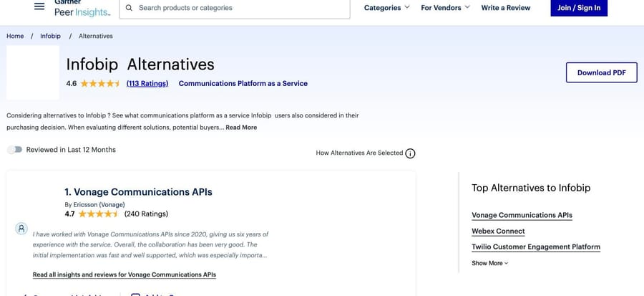Click the Vonage 4.7 star rating
The width and height of the screenshot is (644, 296).
point(98,214)
